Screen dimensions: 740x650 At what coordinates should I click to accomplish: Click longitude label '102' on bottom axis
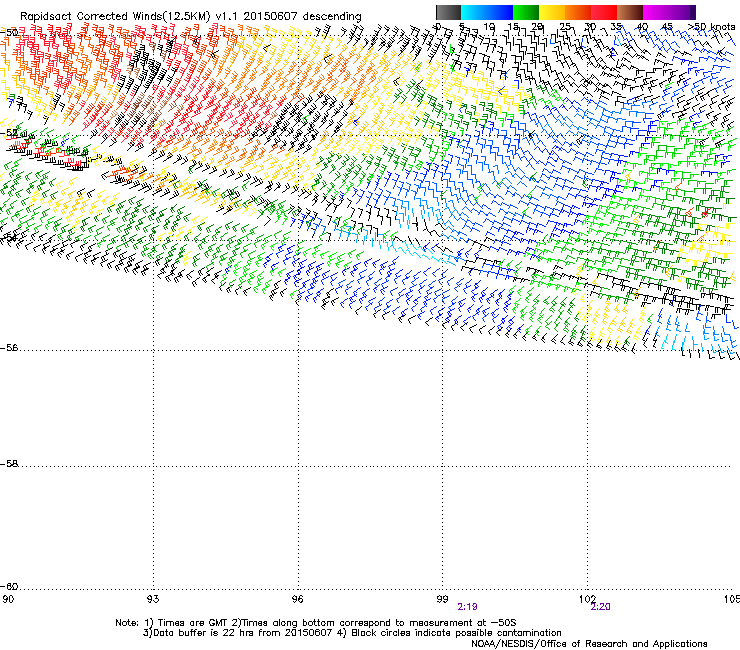[587, 599]
